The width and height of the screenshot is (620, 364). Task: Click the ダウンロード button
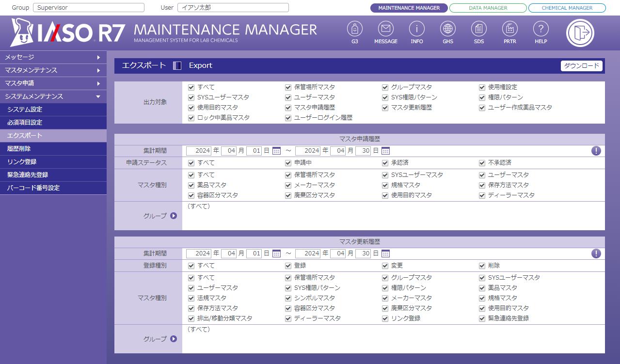point(582,66)
